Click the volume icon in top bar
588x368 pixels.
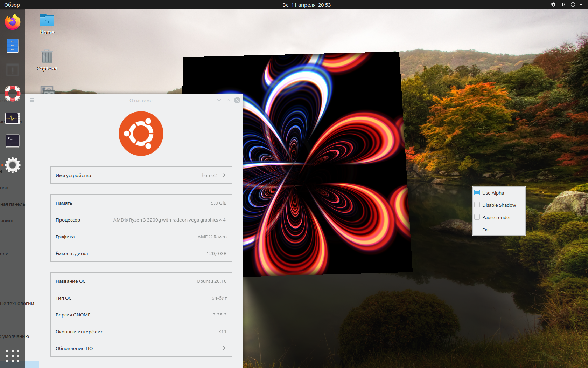[x=563, y=5]
